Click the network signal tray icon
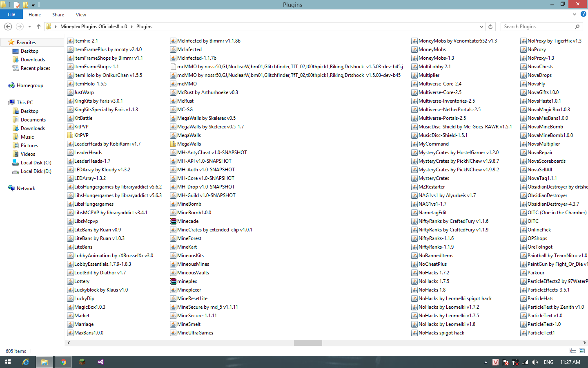Viewport: 588px width, 368px height. click(x=525, y=362)
